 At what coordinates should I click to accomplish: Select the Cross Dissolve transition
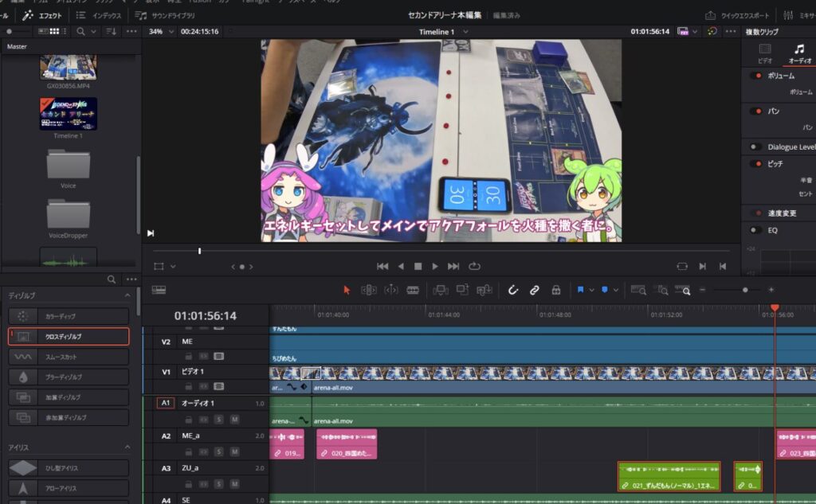point(69,337)
